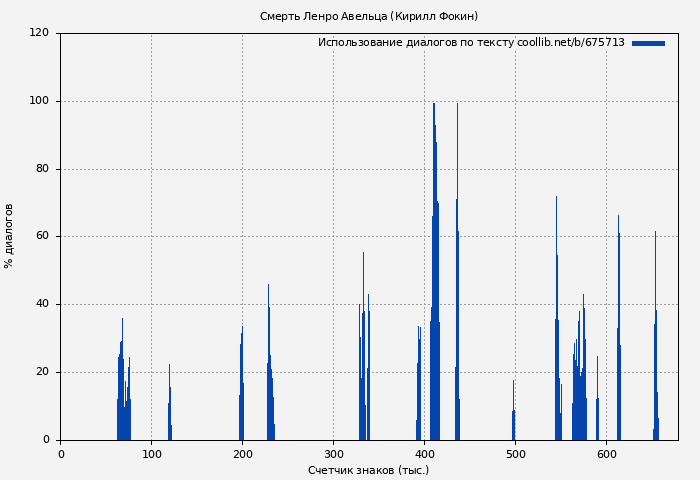Click the x-axis tick label 100
The width and height of the screenshot is (700, 480).
152,454
